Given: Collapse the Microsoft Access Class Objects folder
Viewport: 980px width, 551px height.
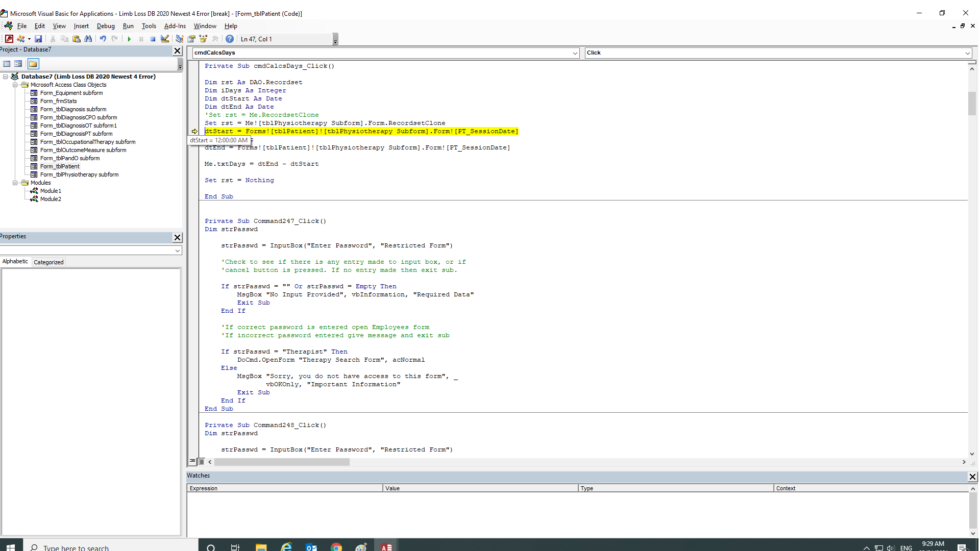Looking at the screenshot, I should [x=15, y=85].
